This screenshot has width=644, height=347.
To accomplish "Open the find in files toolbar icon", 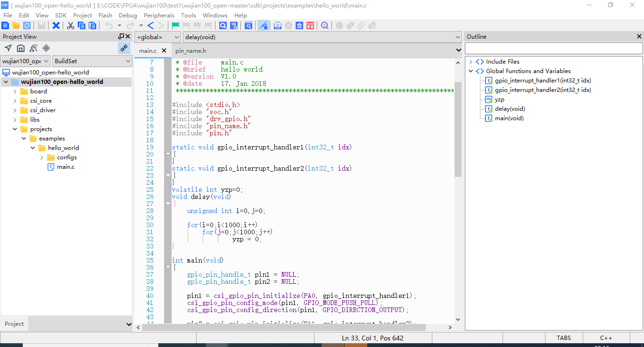I will [x=248, y=25].
